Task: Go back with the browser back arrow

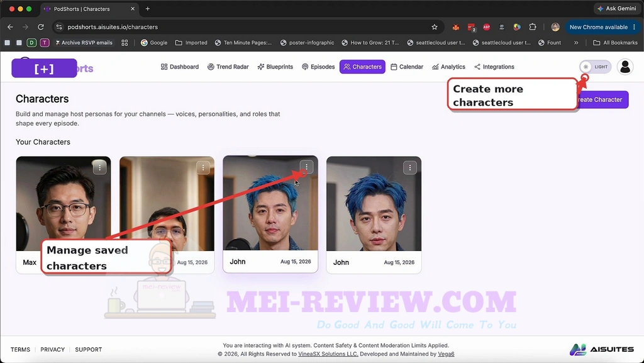Action: coord(10,27)
